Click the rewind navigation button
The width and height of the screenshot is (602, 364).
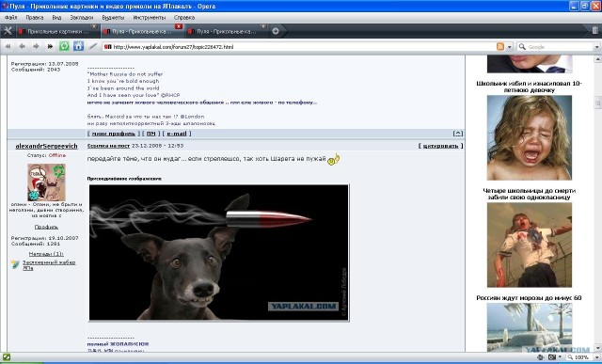(x=8, y=46)
